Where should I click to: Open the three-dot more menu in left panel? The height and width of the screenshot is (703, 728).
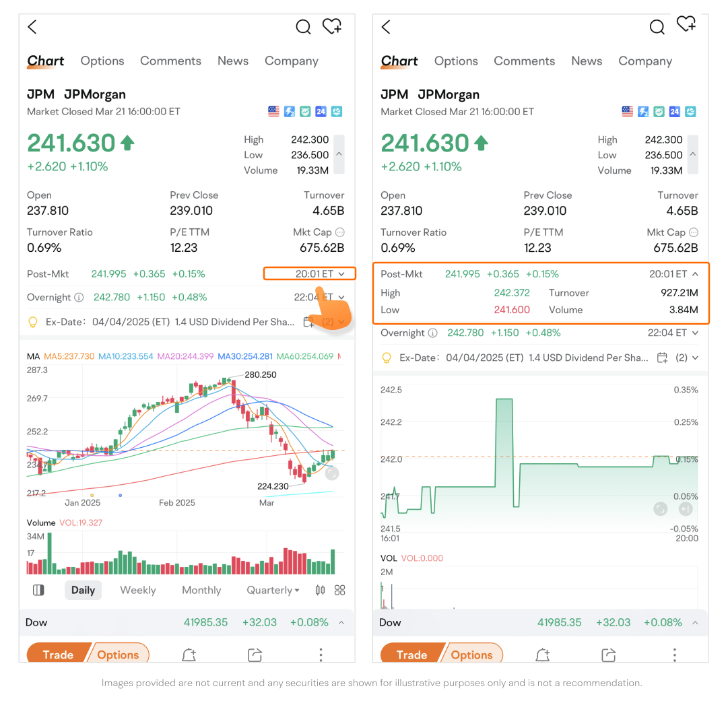point(321,655)
